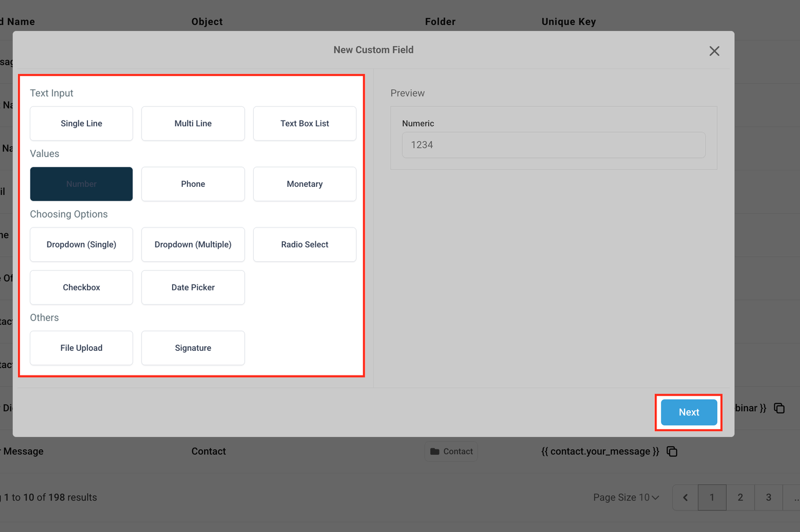Choose the Checkbox field type
The width and height of the screenshot is (800, 532).
pyautogui.click(x=81, y=287)
